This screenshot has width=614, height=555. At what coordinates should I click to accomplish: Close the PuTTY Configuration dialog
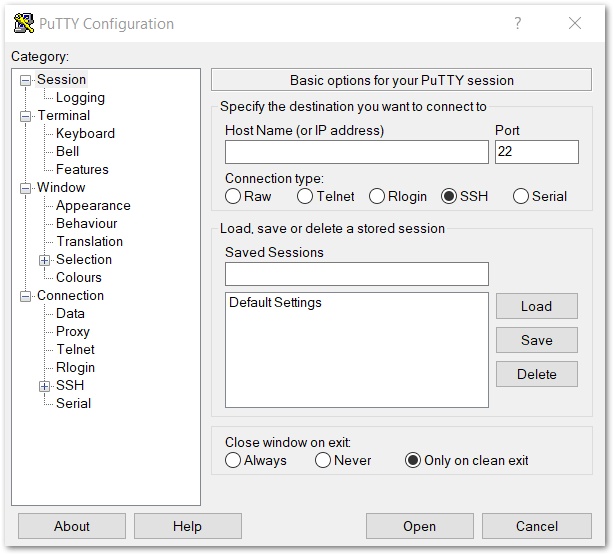(x=574, y=24)
